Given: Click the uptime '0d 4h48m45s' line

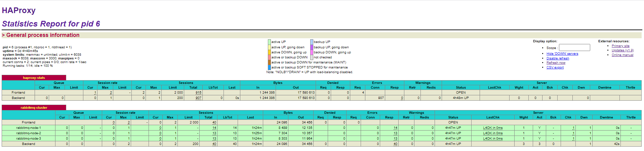Looking at the screenshot, I should (x=20, y=51).
